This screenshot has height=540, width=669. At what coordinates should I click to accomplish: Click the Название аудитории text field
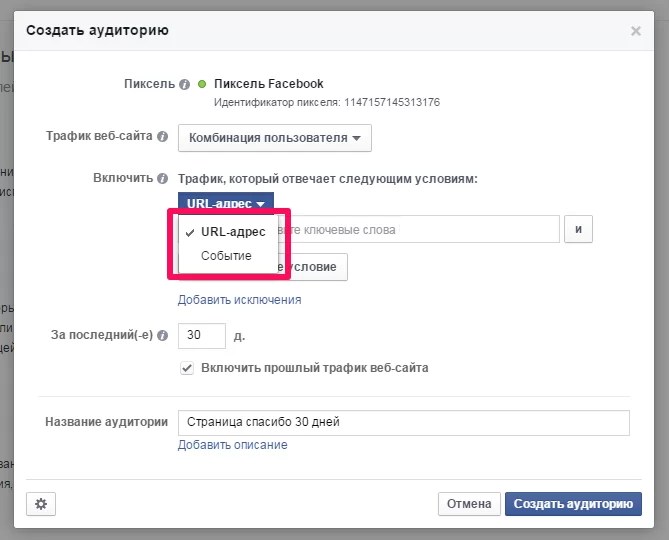coord(403,422)
